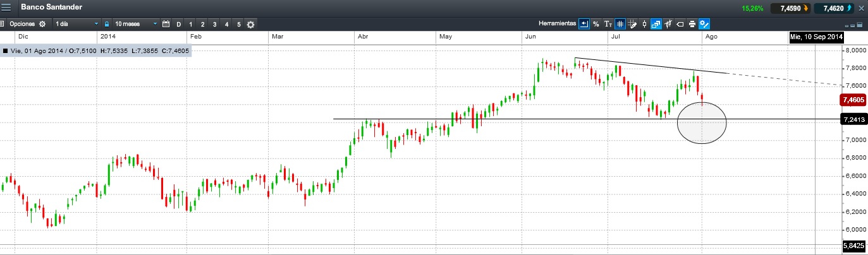This screenshot has width=868, height=255.
Task: Select the candlestick chart type icon
Action: coord(644,24)
